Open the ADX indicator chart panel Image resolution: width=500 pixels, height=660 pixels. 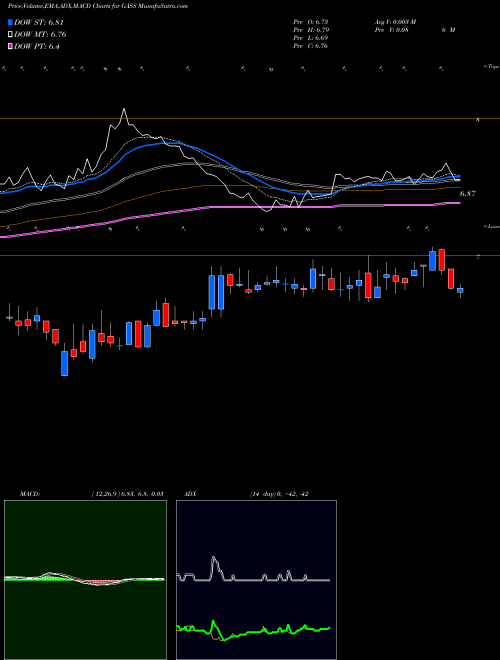tap(256, 580)
